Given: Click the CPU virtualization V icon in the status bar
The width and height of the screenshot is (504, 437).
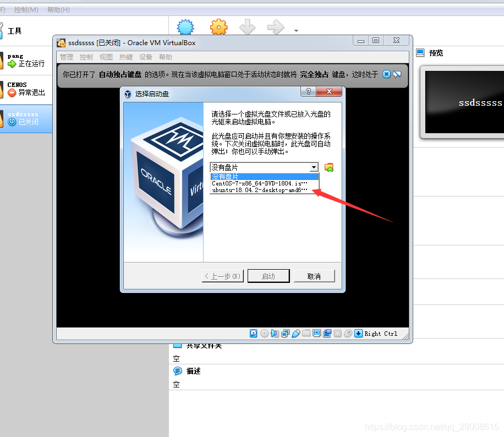Looking at the screenshot, I should click(x=337, y=334).
